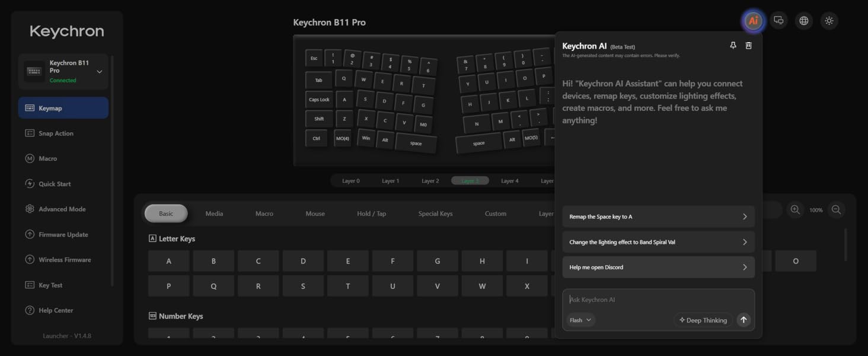This screenshot has width=868, height=356.
Task: Pin the Keychron AI panel
Action: [733, 46]
